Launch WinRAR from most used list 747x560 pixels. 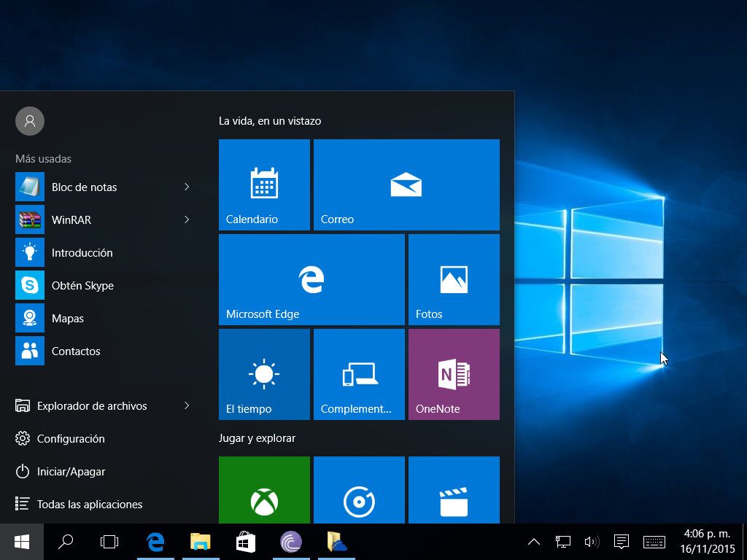(102, 219)
